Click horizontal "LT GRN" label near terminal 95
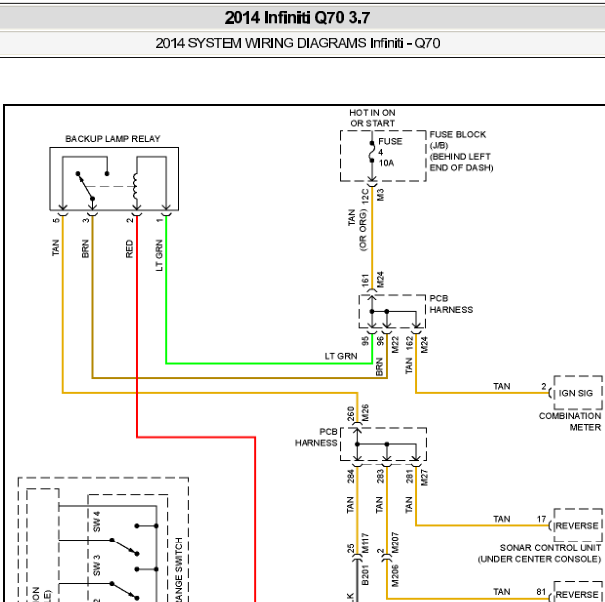 click(x=341, y=356)
